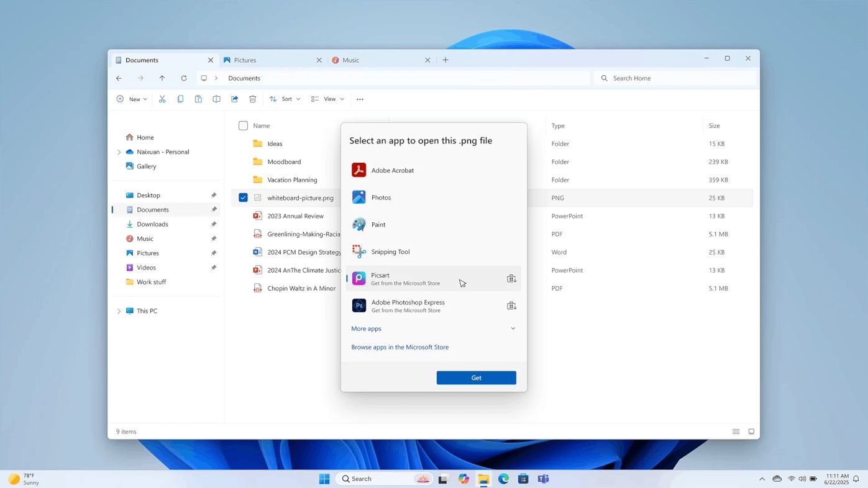
Task: Open the New dropdown menu
Action: [x=132, y=99]
